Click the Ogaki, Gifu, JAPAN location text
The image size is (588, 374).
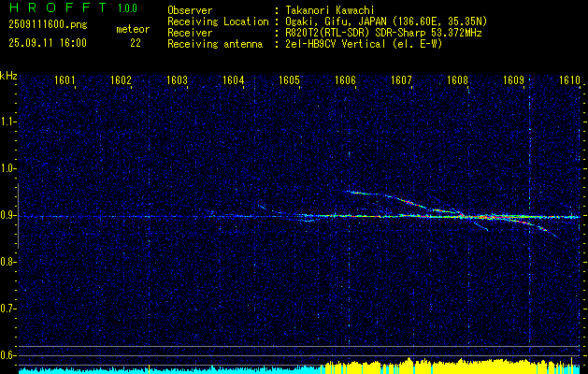click(386, 22)
